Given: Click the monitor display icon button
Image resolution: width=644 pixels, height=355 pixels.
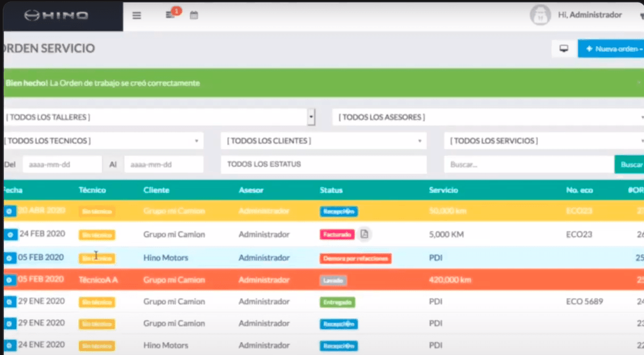Looking at the screenshot, I should (x=564, y=49).
